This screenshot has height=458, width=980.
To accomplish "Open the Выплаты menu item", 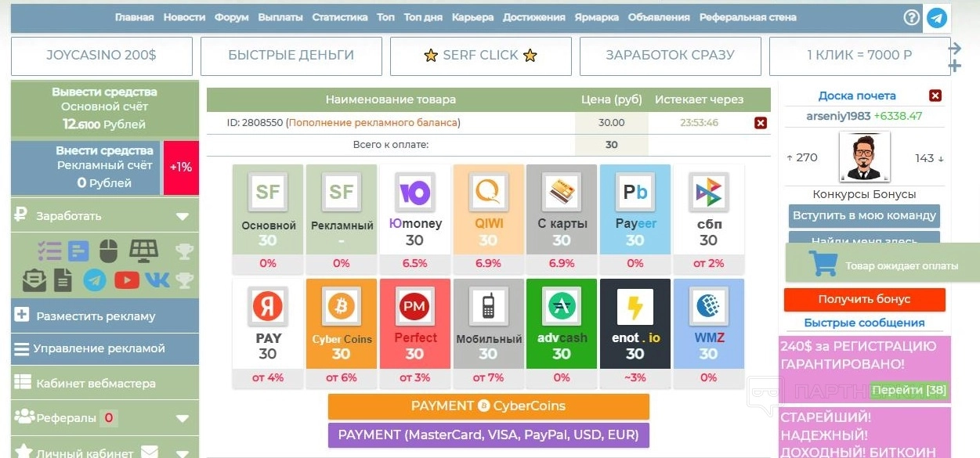I will [280, 17].
